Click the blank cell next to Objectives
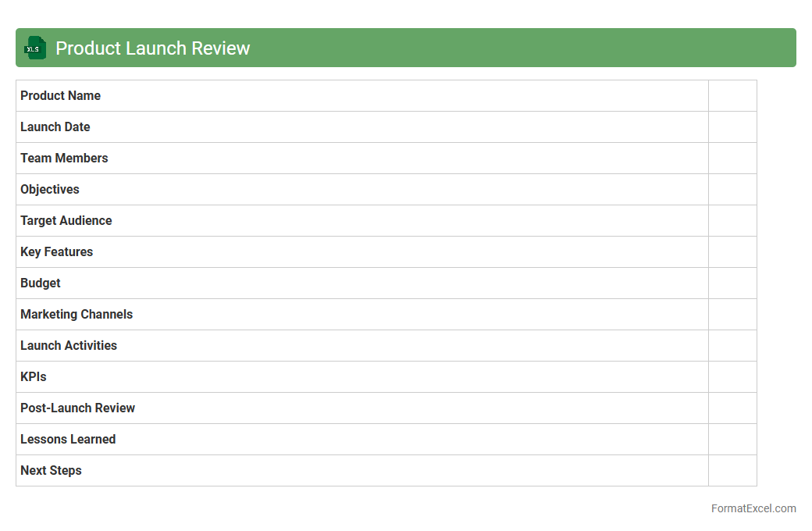Viewport: 812px width, 531px height. click(x=732, y=190)
